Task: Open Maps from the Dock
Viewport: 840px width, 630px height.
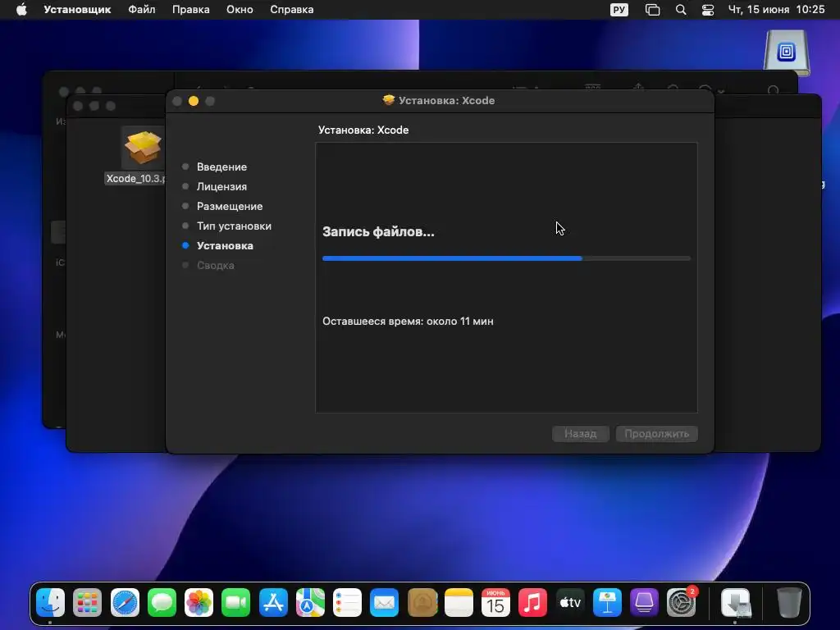Action: (310, 603)
